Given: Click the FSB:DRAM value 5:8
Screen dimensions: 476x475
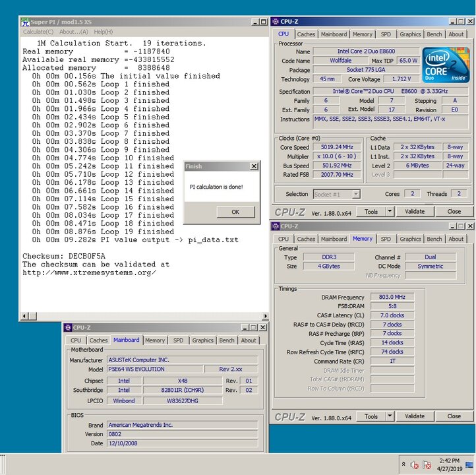Looking at the screenshot, I should (x=392, y=306).
